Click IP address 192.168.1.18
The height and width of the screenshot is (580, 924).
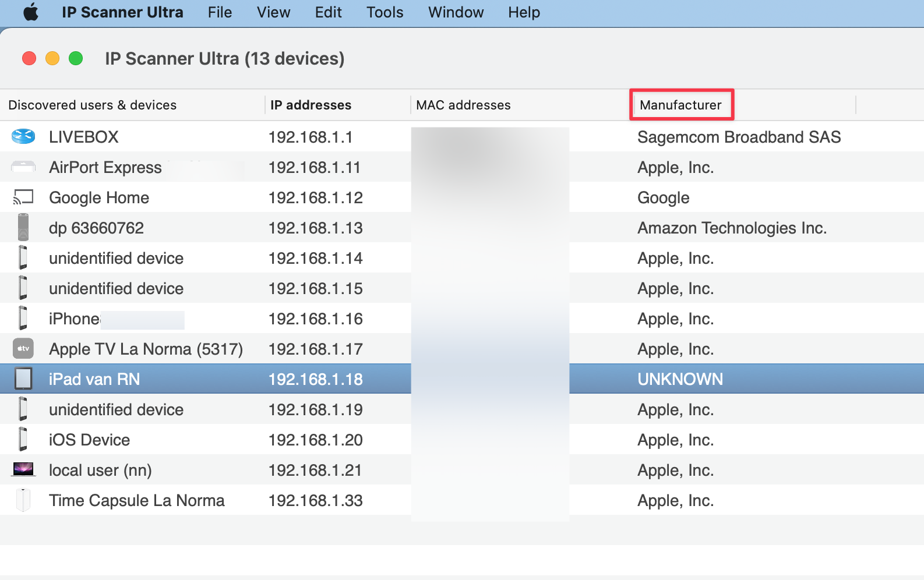pyautogui.click(x=316, y=379)
